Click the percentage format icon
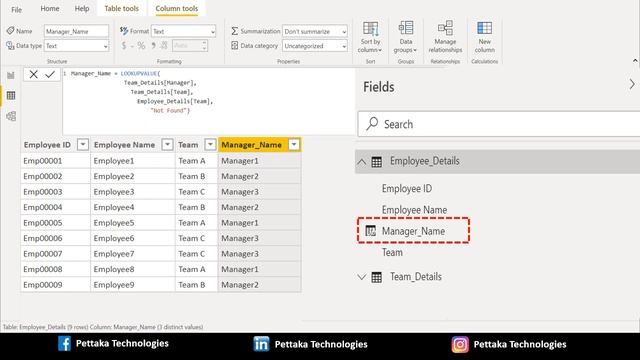Screen dimensions: 640x360 [141, 46]
